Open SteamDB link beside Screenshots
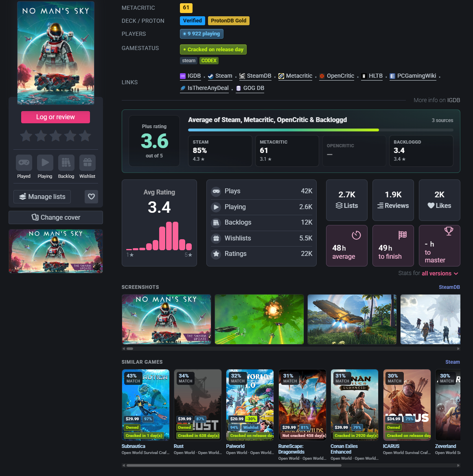Image resolution: width=473 pixels, height=476 pixels. (449, 287)
